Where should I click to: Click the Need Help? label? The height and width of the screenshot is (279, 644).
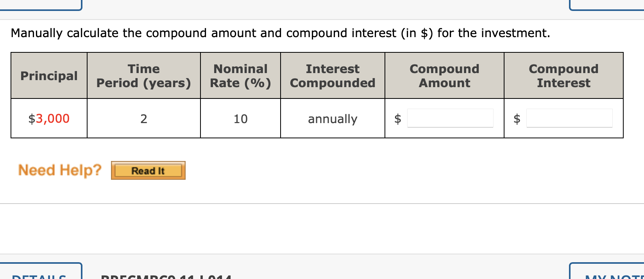pos(60,170)
